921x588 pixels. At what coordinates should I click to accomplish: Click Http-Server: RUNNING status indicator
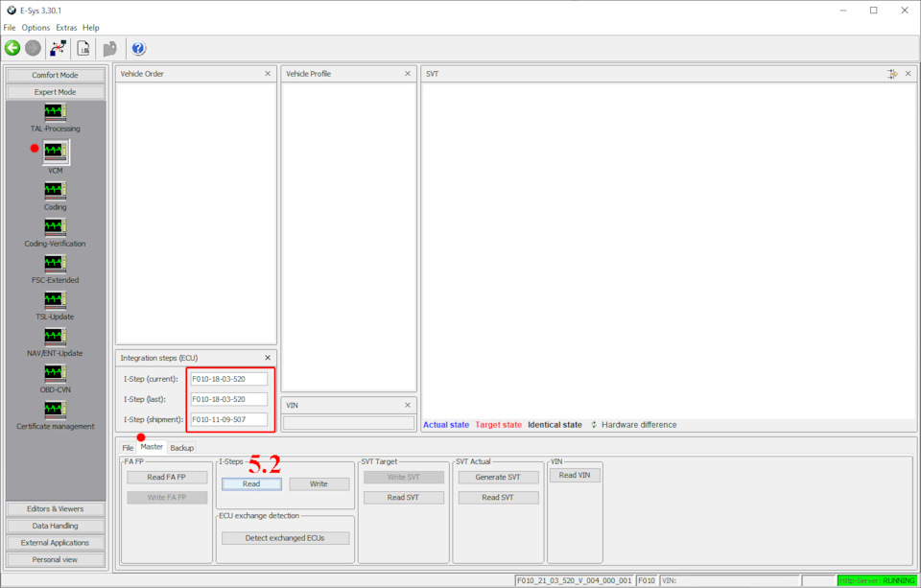[x=878, y=580]
